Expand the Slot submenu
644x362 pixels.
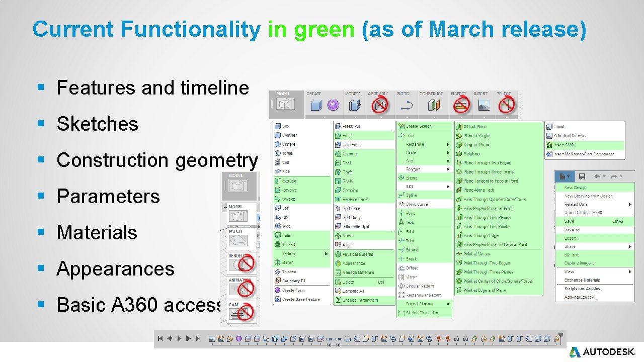(448, 187)
